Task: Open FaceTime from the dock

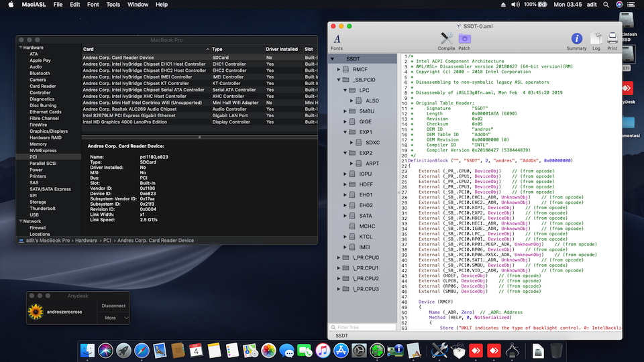Action: [x=305, y=351]
